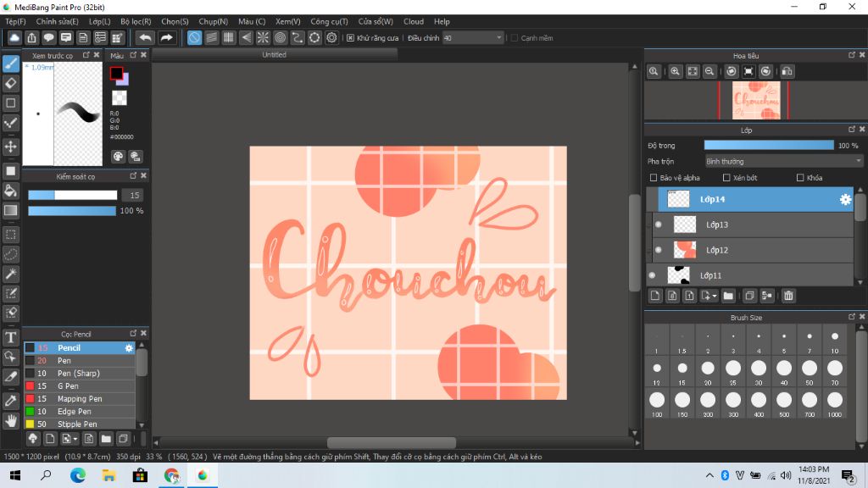This screenshot has width=868, height=488.
Task: Open the Pha trộn blend mode dropdown
Action: click(784, 162)
